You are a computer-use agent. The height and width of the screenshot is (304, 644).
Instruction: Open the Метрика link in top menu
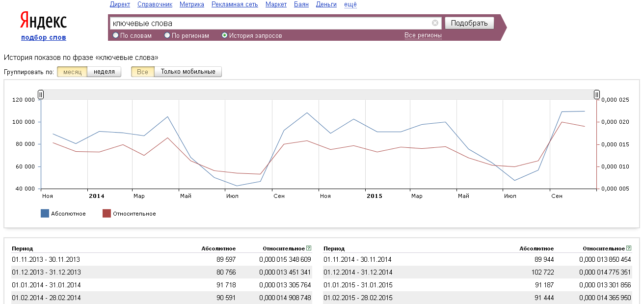tap(192, 4)
